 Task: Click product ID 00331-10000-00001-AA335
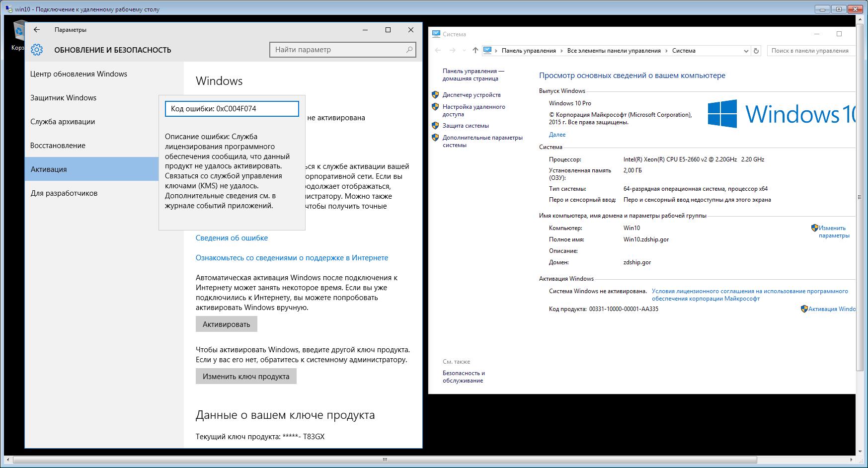click(x=624, y=309)
